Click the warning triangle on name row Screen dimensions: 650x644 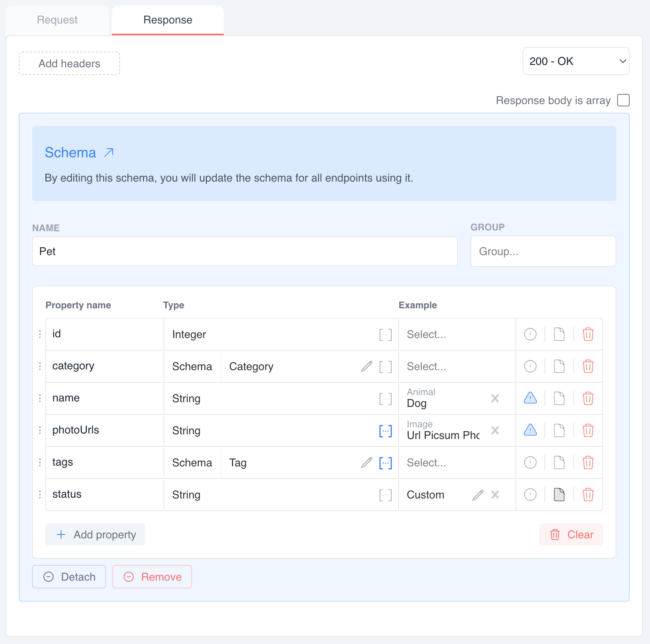530,398
